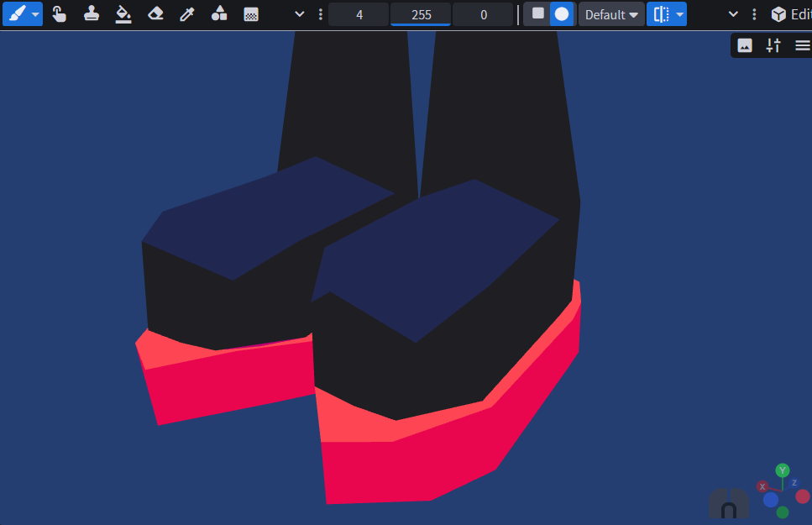The image size is (812, 525).
Task: Click the brush opacity field showing 255
Action: [421, 14]
